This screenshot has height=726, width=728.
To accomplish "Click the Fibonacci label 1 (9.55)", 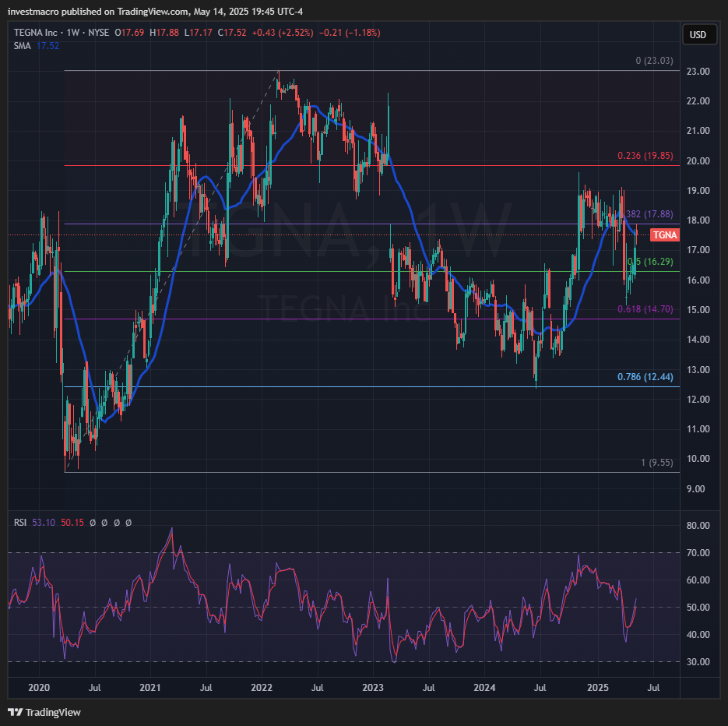I will point(657,463).
